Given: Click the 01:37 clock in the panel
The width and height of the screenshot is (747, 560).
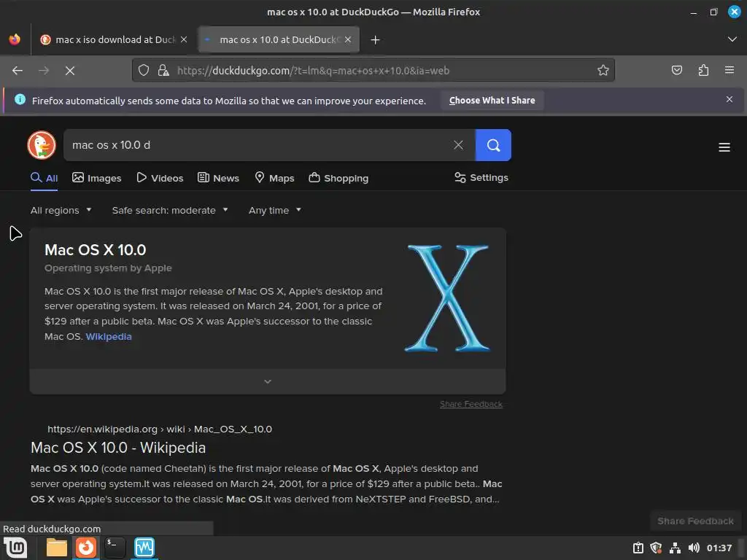Looking at the screenshot, I should [719, 548].
